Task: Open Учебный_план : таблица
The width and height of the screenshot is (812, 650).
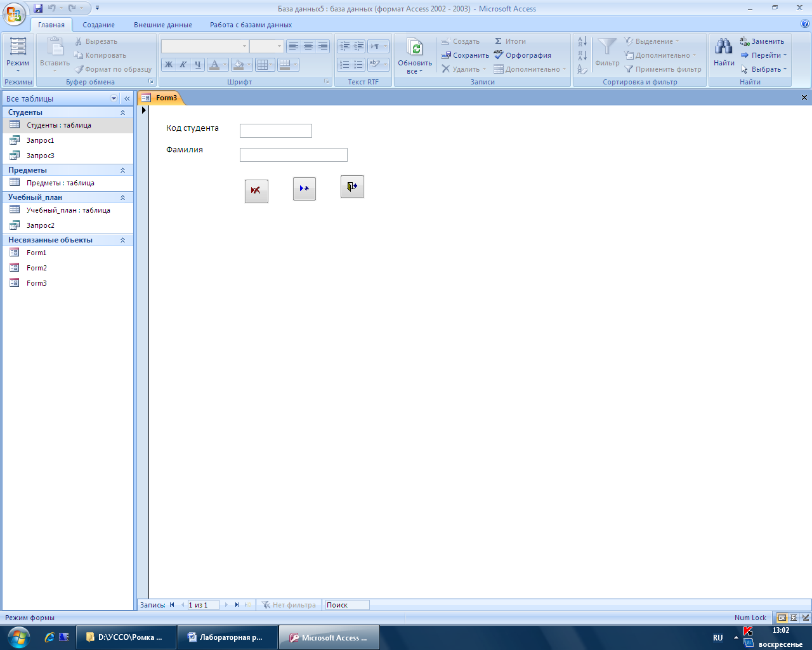Action: point(67,210)
